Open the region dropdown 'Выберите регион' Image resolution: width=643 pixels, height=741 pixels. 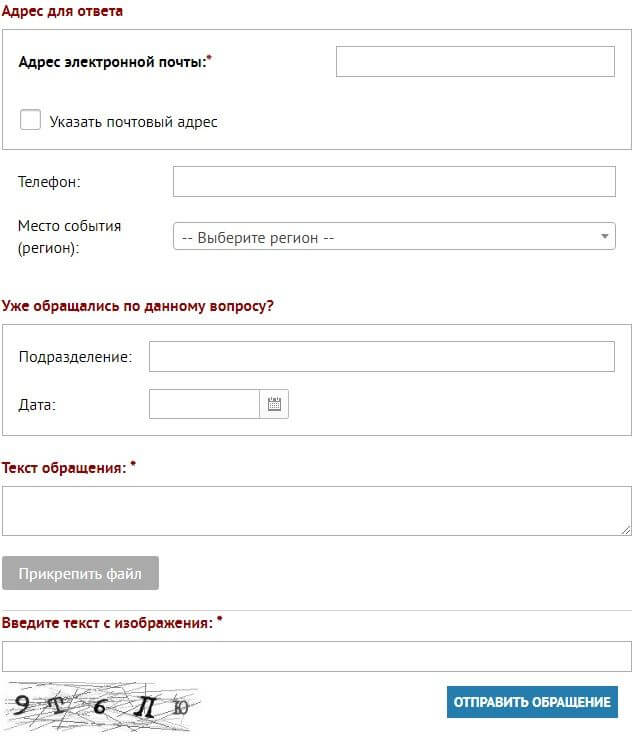(385, 237)
